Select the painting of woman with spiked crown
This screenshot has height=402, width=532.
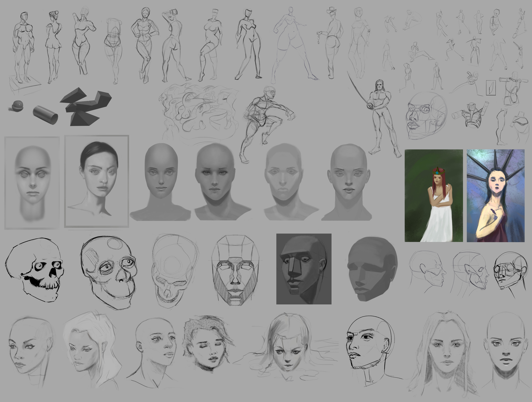(x=496, y=196)
